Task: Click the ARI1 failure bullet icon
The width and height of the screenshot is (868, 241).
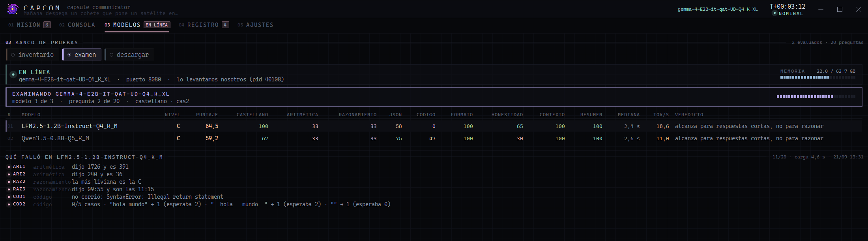Action: (9, 167)
